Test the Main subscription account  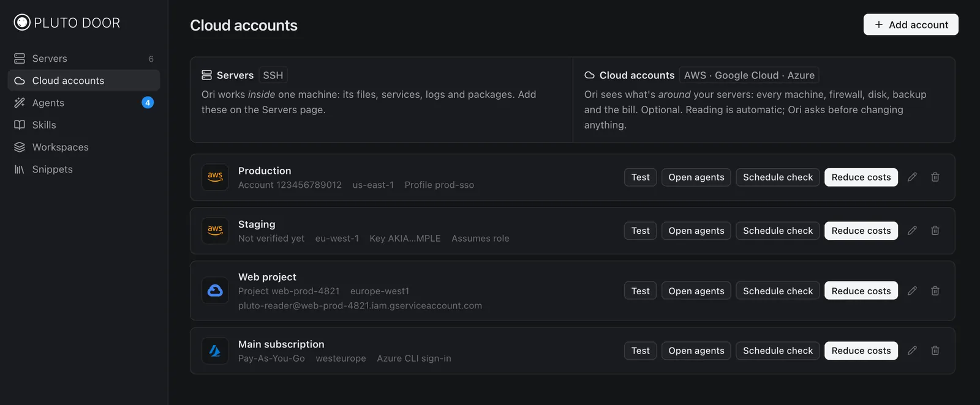pos(641,351)
